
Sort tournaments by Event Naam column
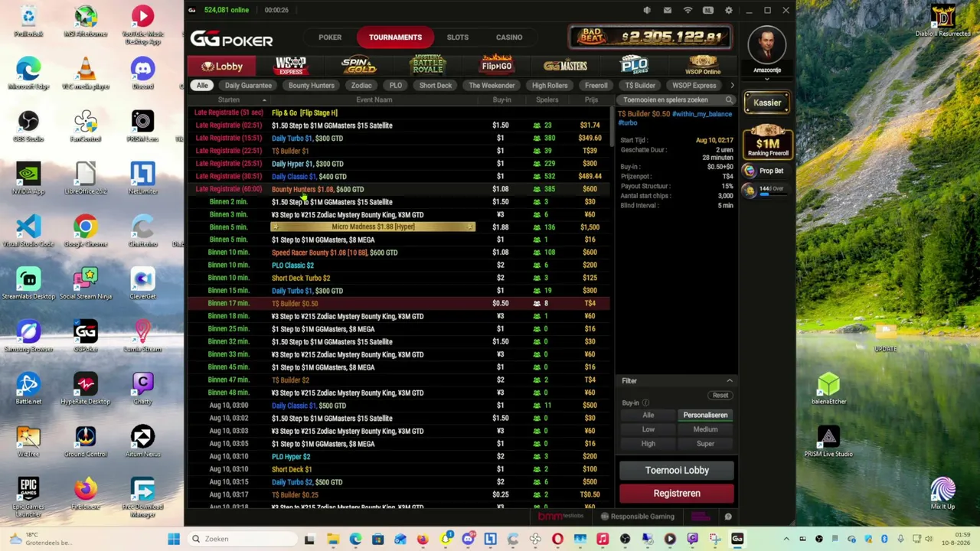pyautogui.click(x=374, y=100)
